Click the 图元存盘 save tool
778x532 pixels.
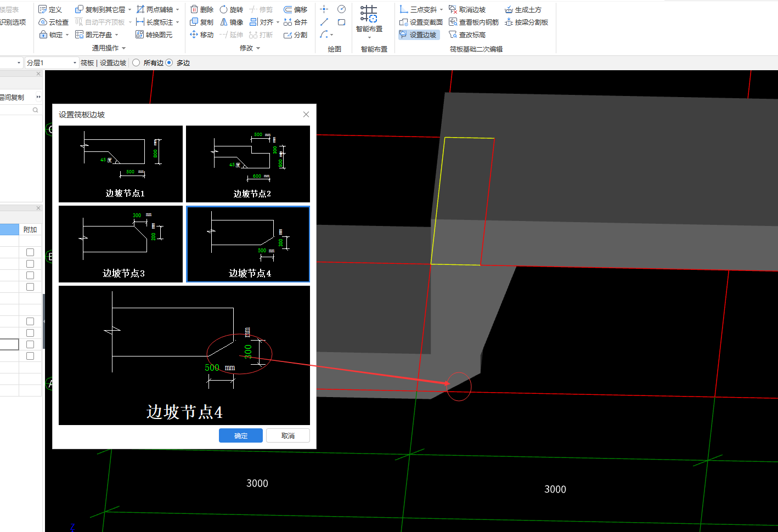pyautogui.click(x=93, y=35)
